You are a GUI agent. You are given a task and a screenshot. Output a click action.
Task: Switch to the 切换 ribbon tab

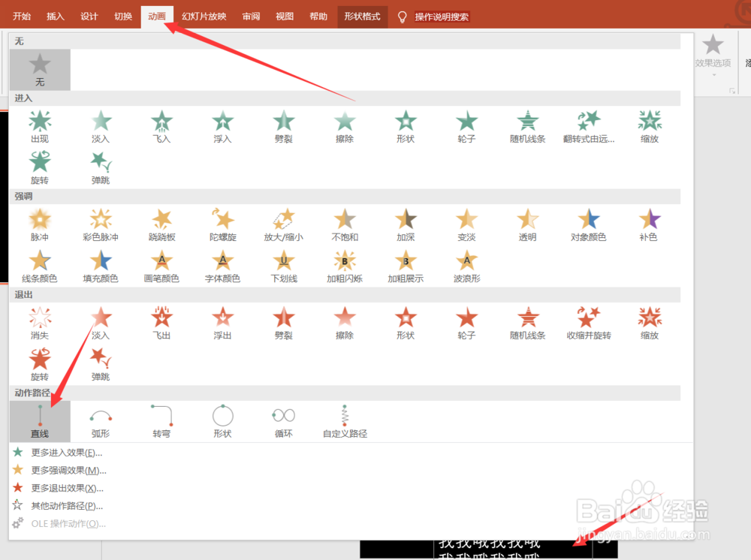pyautogui.click(x=123, y=17)
